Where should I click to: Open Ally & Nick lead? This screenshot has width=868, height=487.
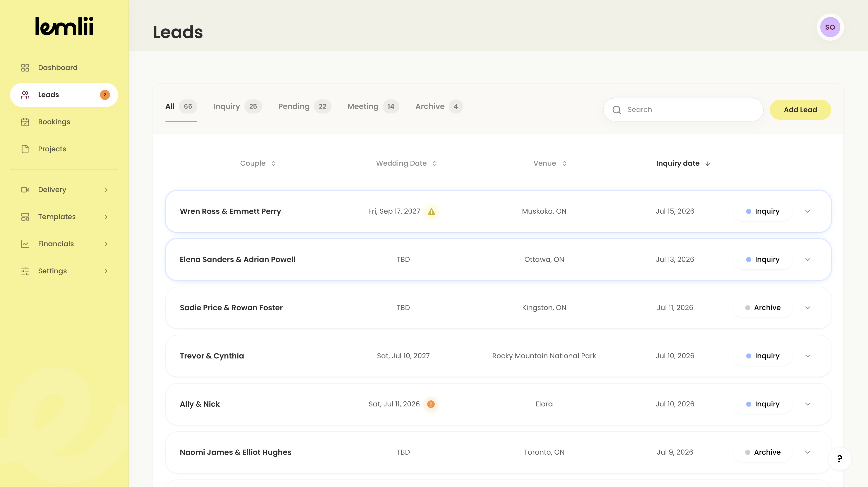(199, 404)
